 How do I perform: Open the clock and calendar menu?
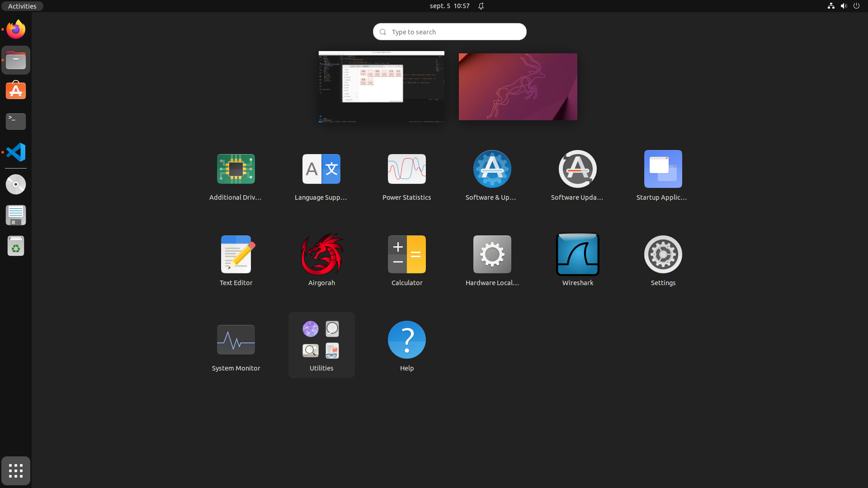tap(449, 6)
